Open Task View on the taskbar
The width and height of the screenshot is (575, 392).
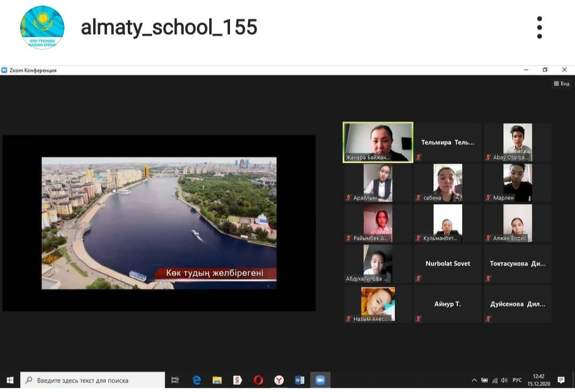click(x=175, y=380)
